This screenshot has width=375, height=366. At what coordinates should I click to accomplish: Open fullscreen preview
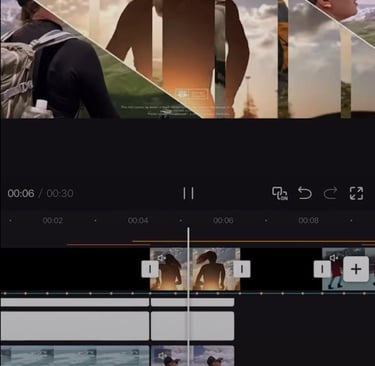pos(356,193)
